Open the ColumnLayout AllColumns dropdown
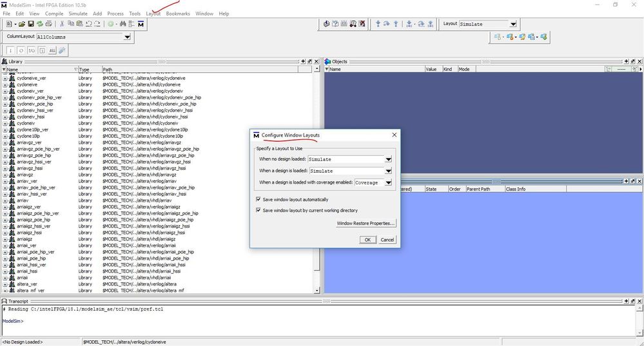This screenshot has height=346, width=644. [128, 37]
